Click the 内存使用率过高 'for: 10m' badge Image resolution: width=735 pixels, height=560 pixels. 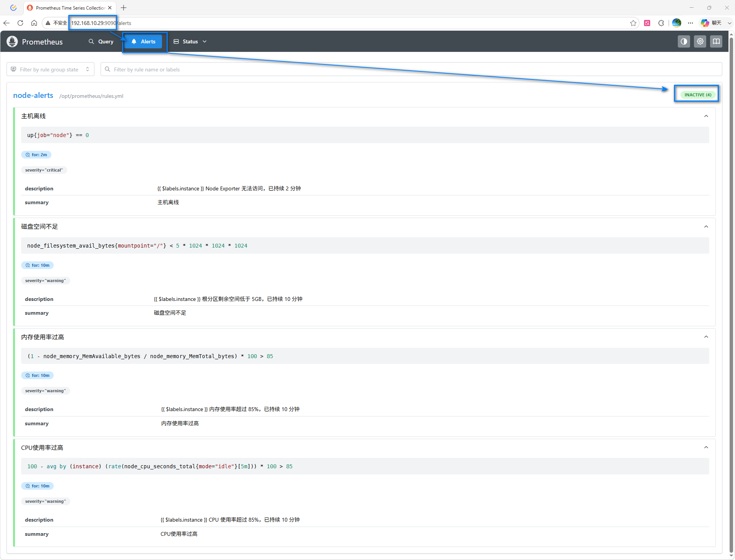37,375
